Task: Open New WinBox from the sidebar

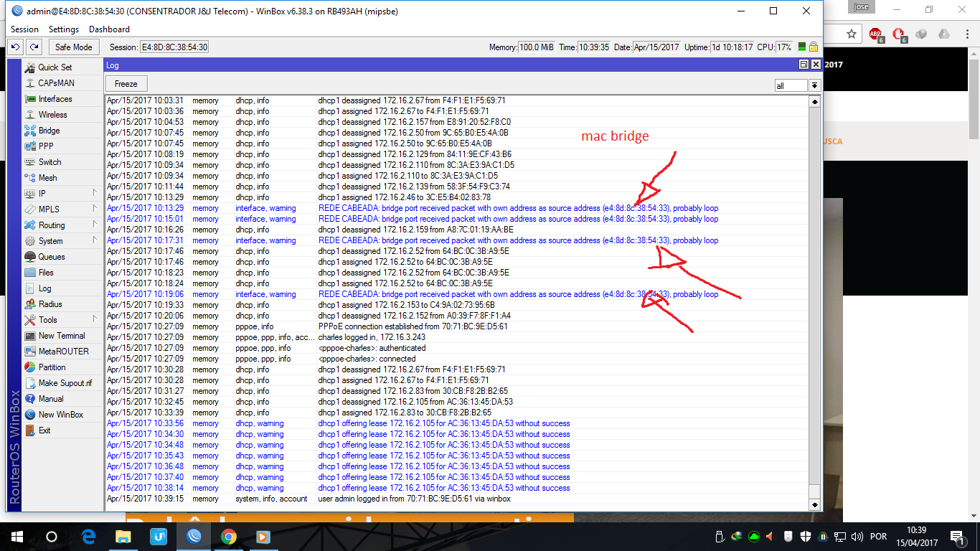Action: [x=61, y=415]
